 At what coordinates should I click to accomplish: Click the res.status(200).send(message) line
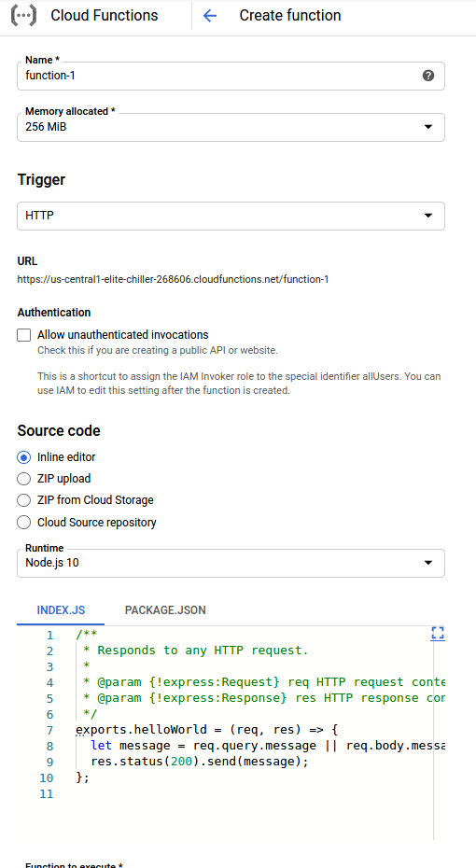[199, 762]
